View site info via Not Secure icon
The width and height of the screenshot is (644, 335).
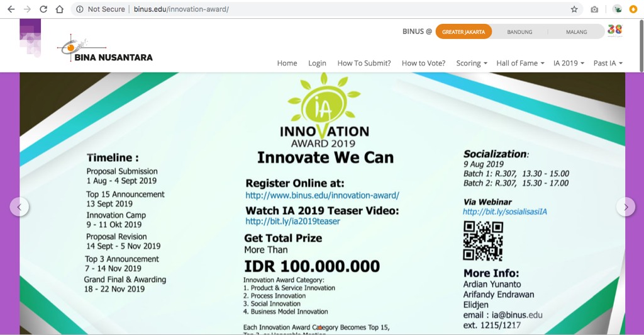point(80,9)
